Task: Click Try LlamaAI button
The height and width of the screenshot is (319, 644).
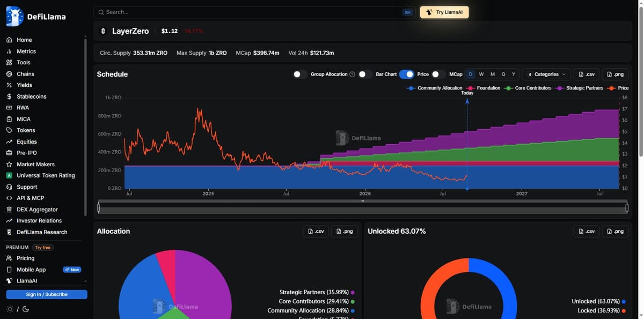Action: coord(444,12)
